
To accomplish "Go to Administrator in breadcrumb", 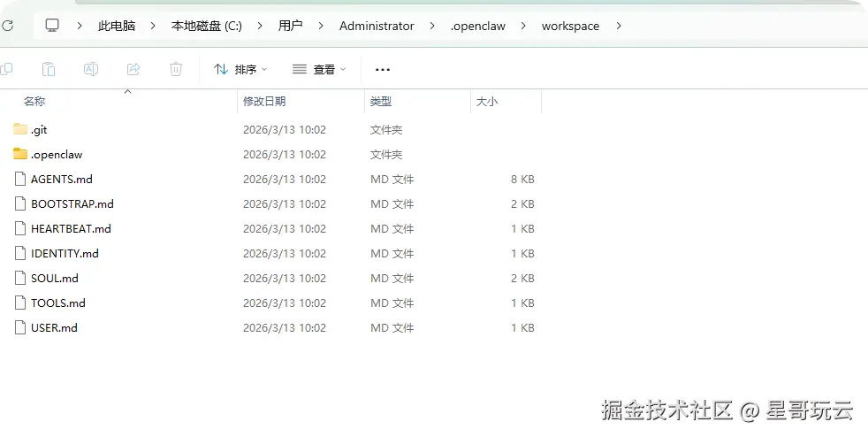I will (x=377, y=26).
